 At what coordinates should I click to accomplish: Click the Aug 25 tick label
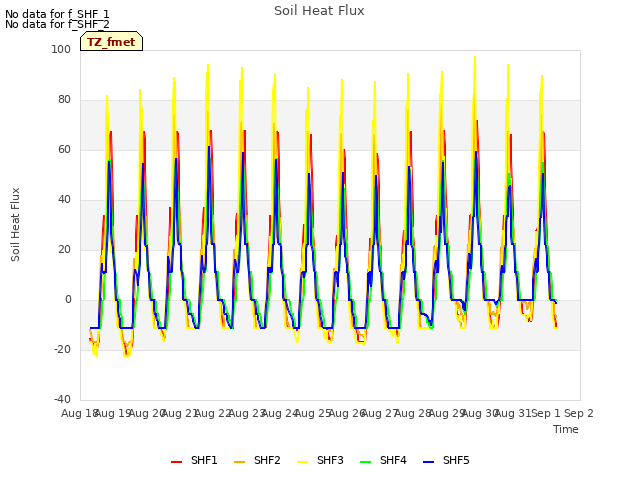(x=313, y=413)
